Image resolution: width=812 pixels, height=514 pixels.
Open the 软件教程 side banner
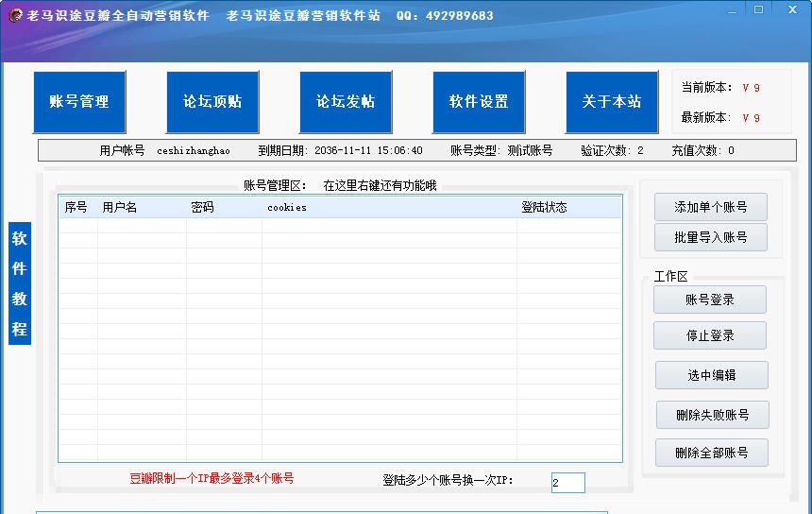pyautogui.click(x=20, y=283)
